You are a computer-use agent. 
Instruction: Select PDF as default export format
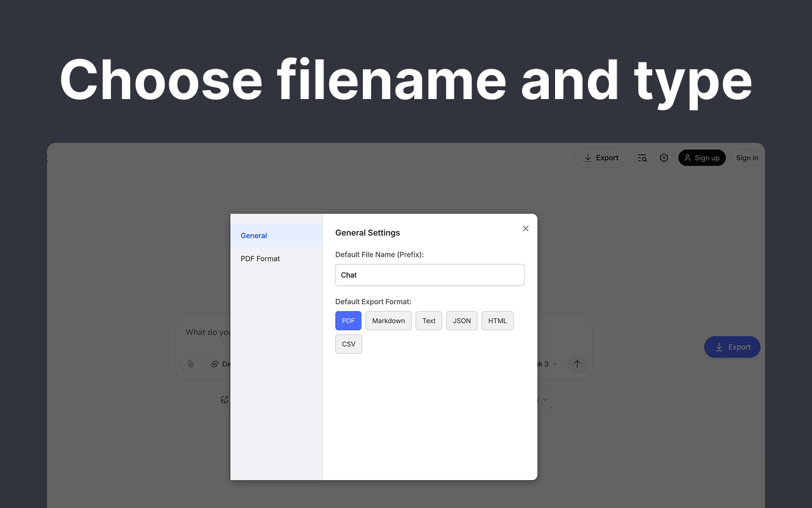pos(348,321)
